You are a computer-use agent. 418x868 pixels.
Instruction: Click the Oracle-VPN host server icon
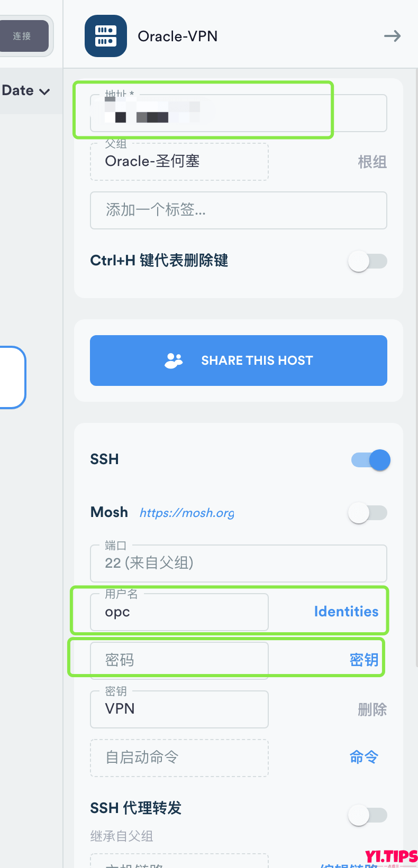tap(106, 36)
